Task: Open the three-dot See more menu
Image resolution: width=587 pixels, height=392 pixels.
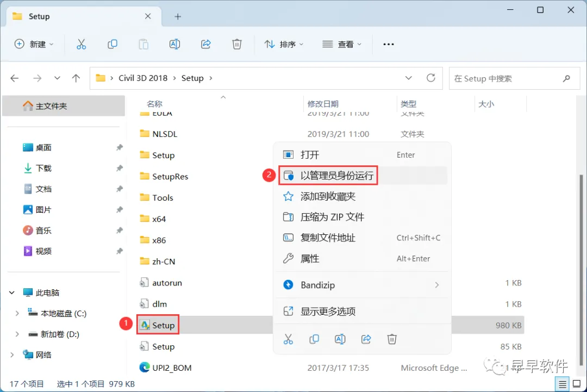Action: (x=389, y=44)
